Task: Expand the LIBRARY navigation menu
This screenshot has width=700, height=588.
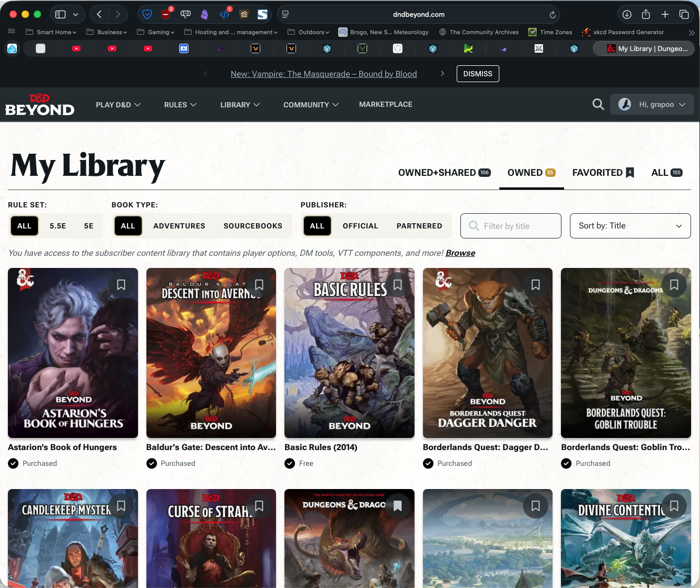Action: pyautogui.click(x=240, y=105)
